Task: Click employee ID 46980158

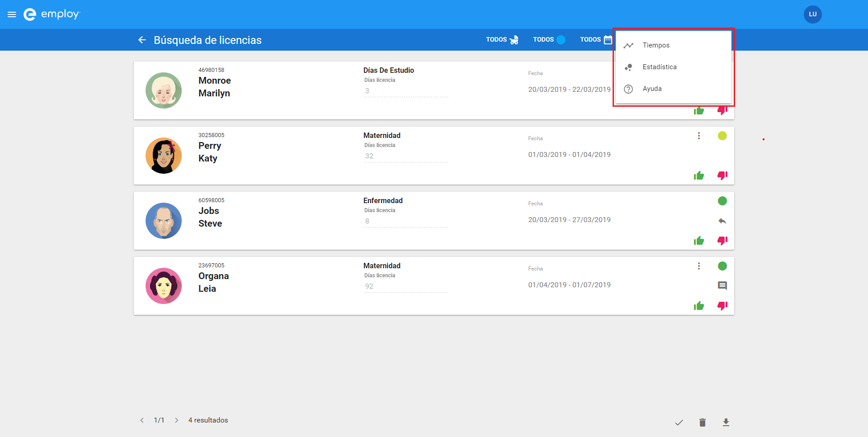Action: [211, 70]
